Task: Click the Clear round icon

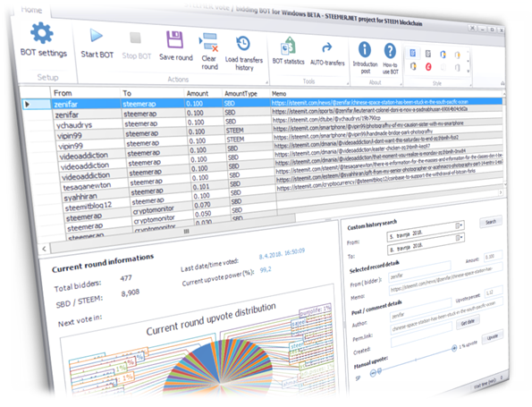Action: 208,42
